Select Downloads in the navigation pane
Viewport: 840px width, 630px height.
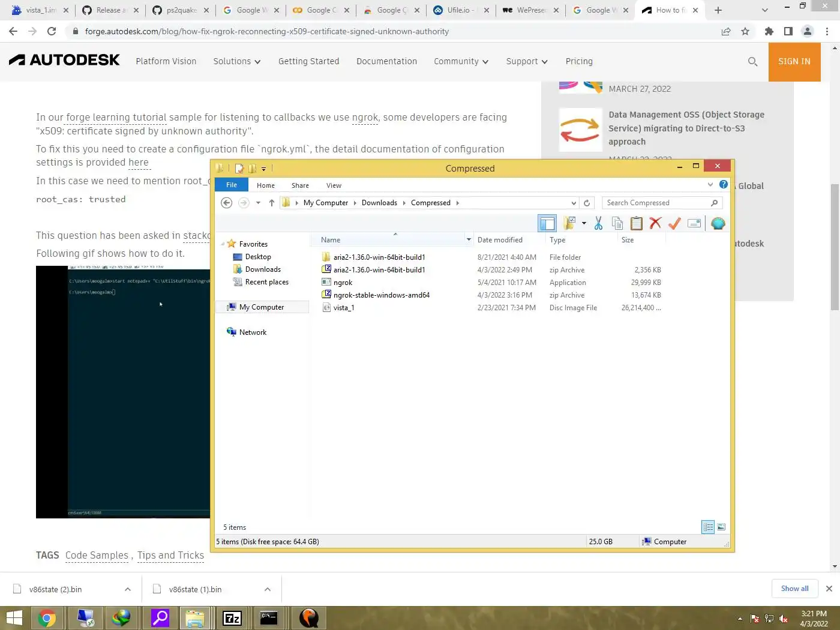click(x=263, y=269)
